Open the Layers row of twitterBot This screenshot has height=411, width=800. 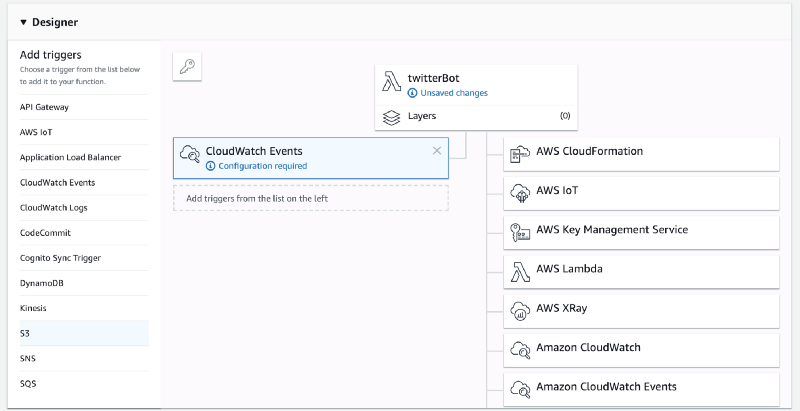click(476, 117)
